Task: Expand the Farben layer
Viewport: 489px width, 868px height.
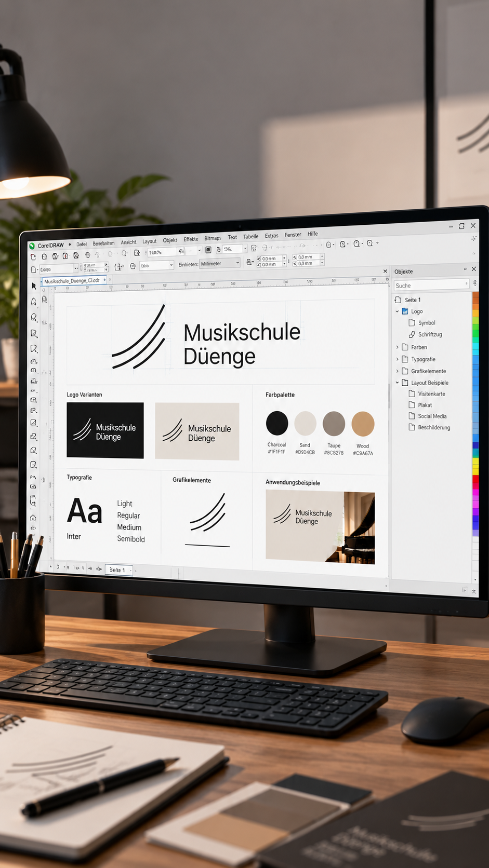Action: pos(398,347)
